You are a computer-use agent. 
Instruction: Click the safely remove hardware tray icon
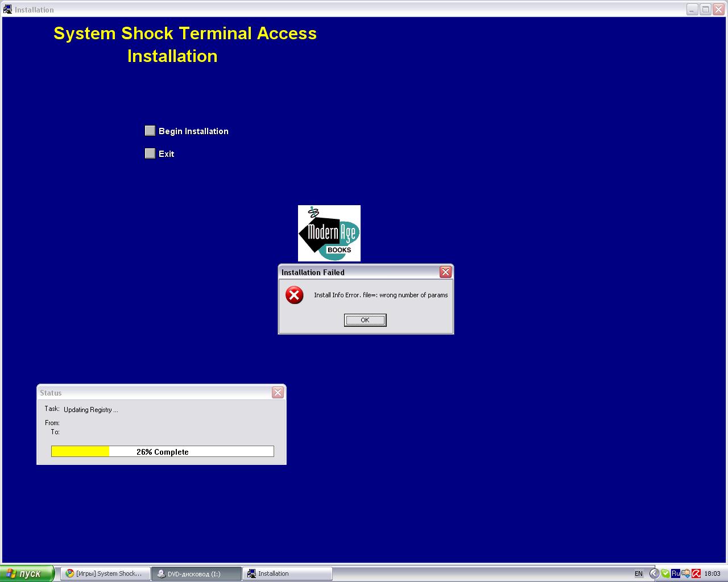click(686, 574)
